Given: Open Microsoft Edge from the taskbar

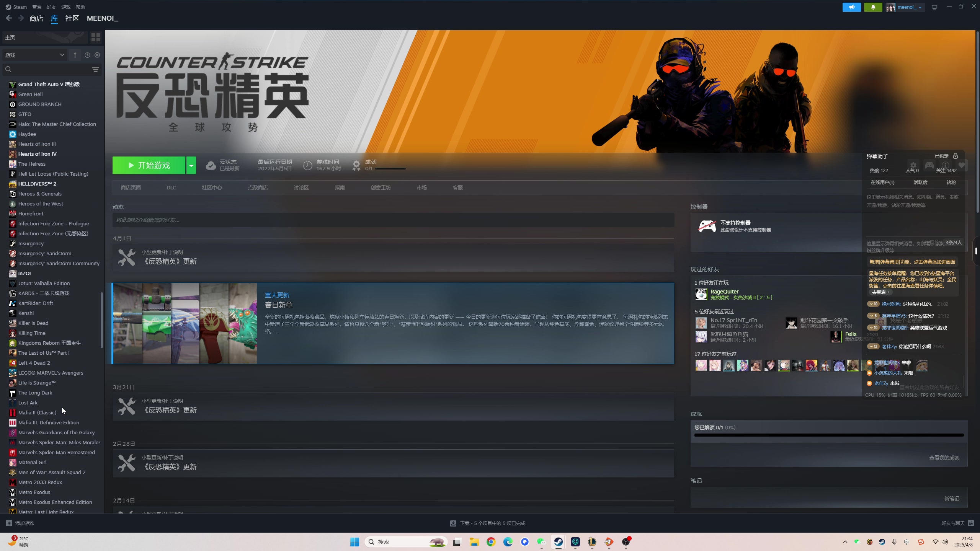Looking at the screenshot, I should tap(508, 542).
